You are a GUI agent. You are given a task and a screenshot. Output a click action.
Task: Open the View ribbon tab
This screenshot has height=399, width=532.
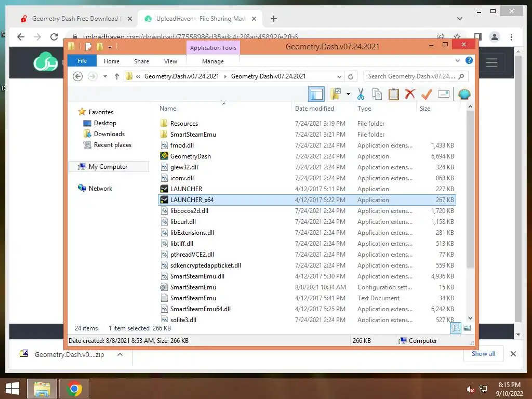click(170, 61)
